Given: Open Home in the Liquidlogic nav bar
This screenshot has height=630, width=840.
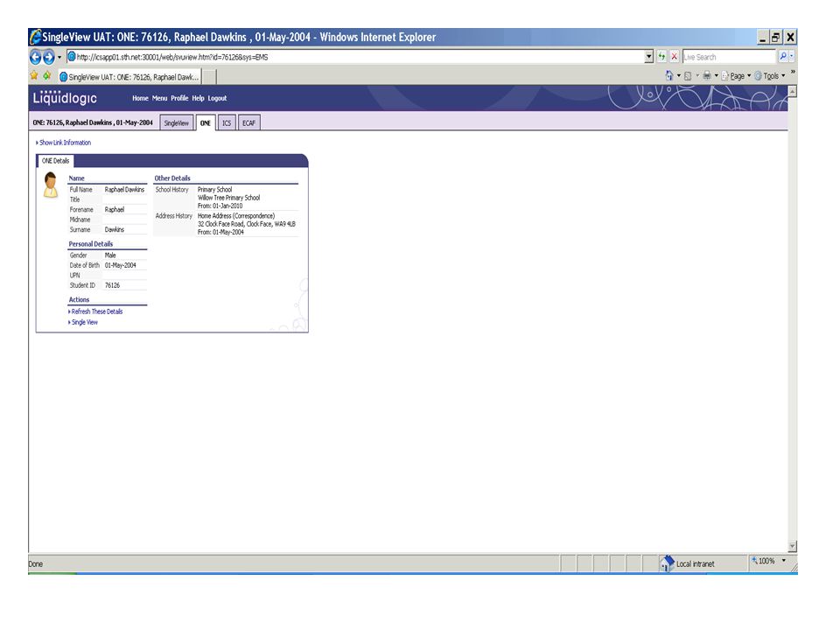Looking at the screenshot, I should [x=140, y=98].
